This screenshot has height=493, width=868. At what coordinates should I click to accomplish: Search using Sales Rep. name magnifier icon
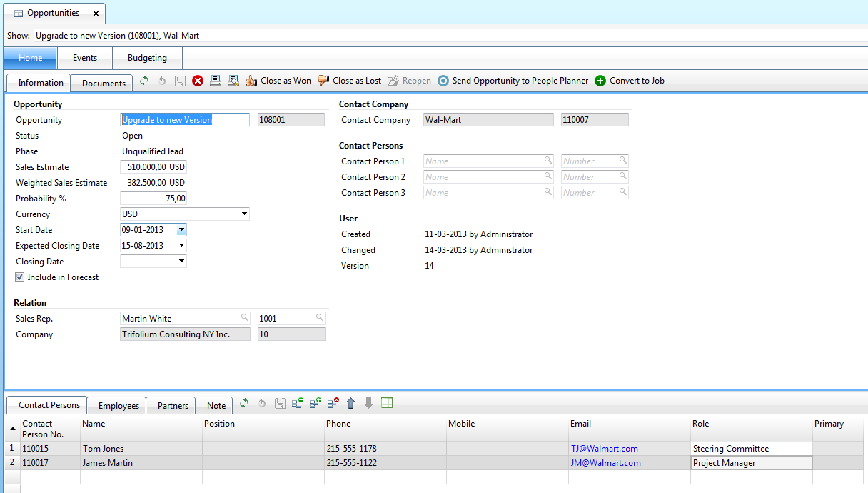[244, 318]
